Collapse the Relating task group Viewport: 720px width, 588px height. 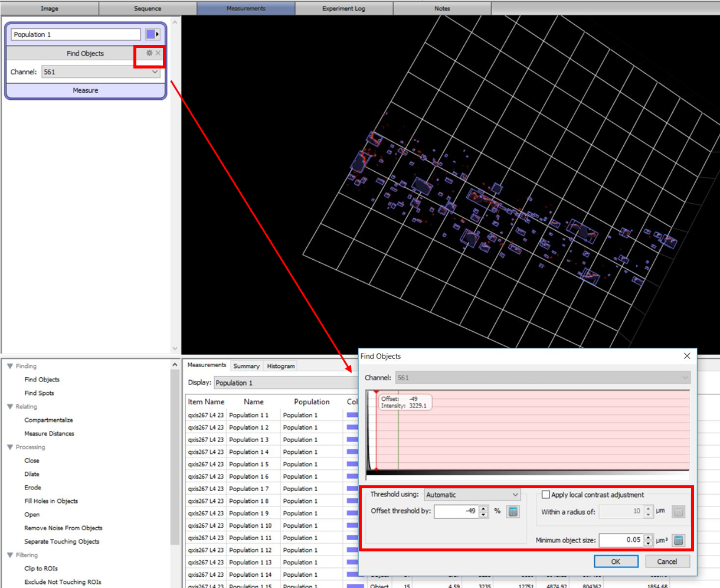click(x=10, y=407)
